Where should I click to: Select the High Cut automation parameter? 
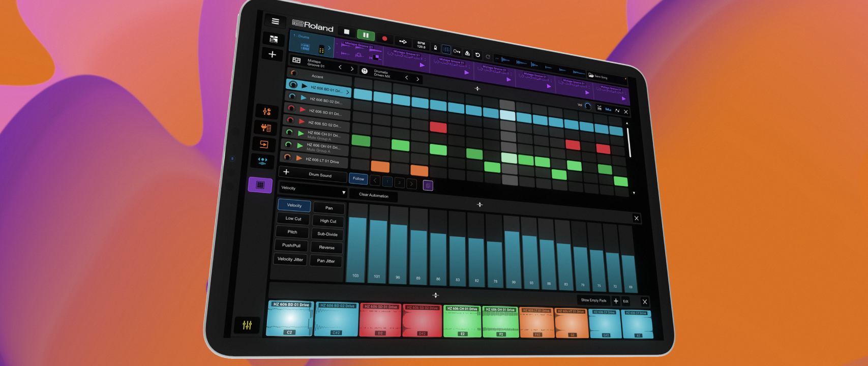pos(328,221)
